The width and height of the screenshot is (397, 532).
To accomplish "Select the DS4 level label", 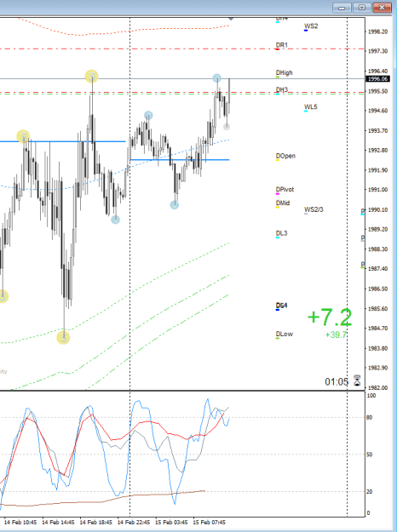I will [281, 306].
